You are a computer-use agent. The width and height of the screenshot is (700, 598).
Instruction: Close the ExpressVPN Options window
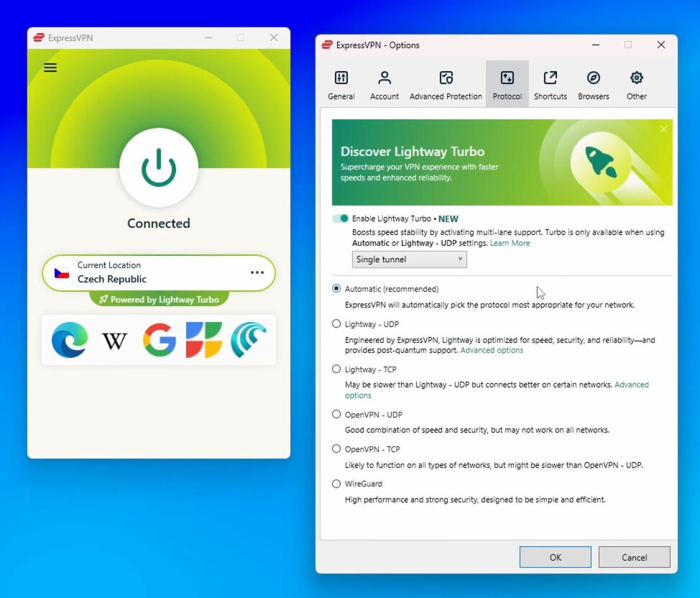click(661, 45)
